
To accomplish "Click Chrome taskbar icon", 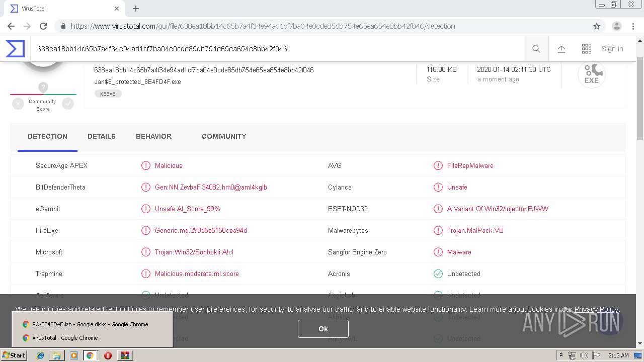I will pyautogui.click(x=90, y=355).
